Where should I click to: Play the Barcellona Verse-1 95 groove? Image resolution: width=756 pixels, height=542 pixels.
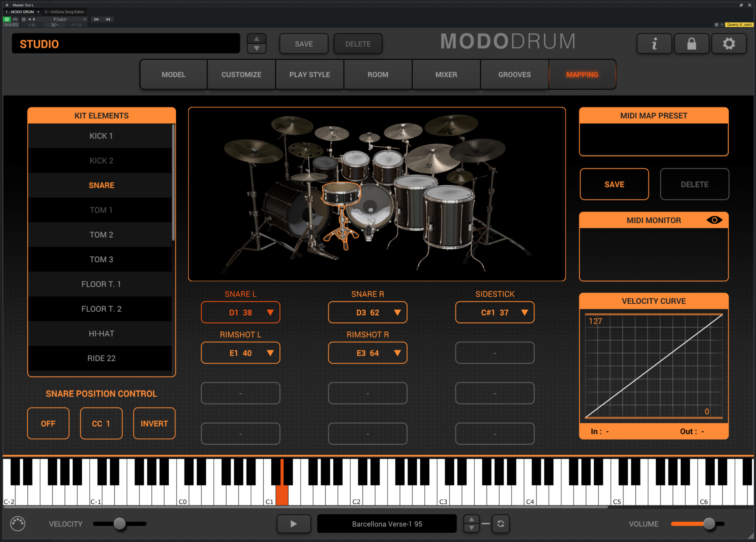293,524
